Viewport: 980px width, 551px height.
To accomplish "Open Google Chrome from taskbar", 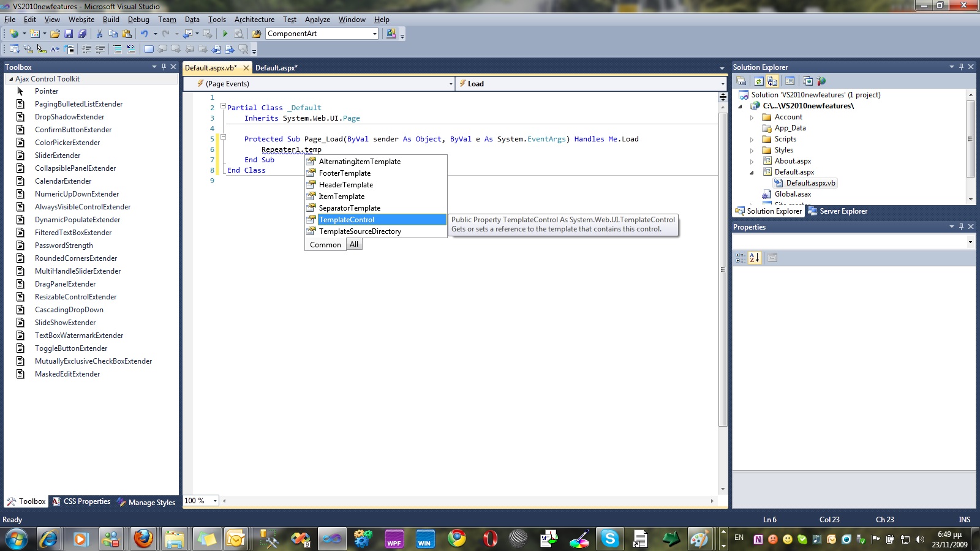I will (456, 539).
